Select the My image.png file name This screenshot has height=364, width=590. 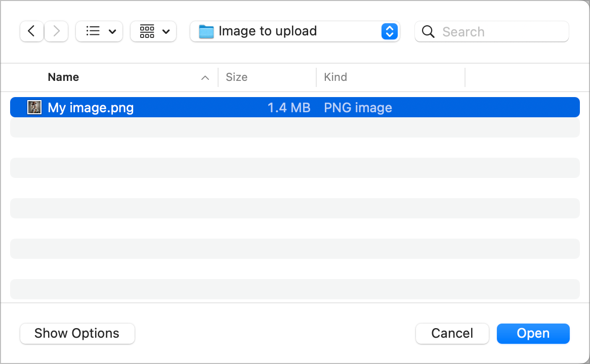click(91, 108)
